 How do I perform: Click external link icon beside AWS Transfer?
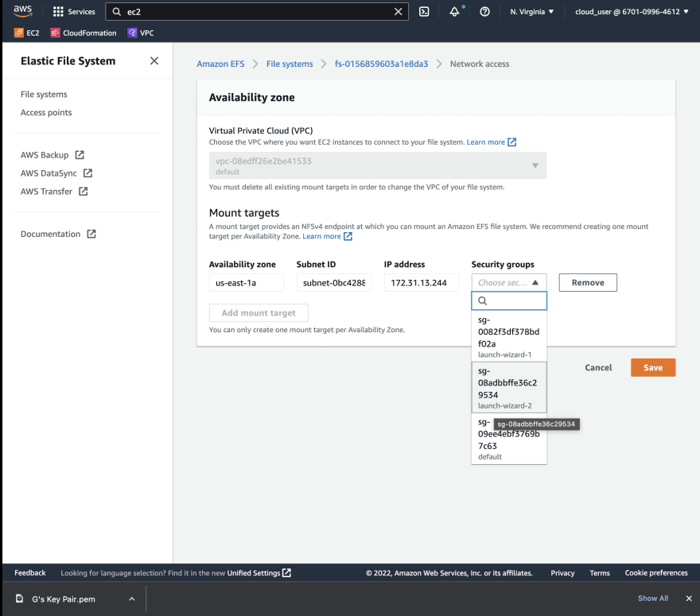[x=84, y=192]
